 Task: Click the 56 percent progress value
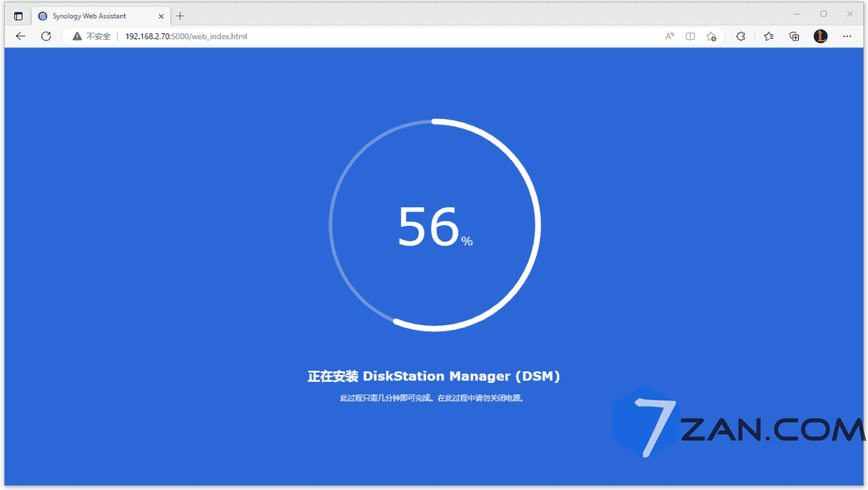click(435, 227)
